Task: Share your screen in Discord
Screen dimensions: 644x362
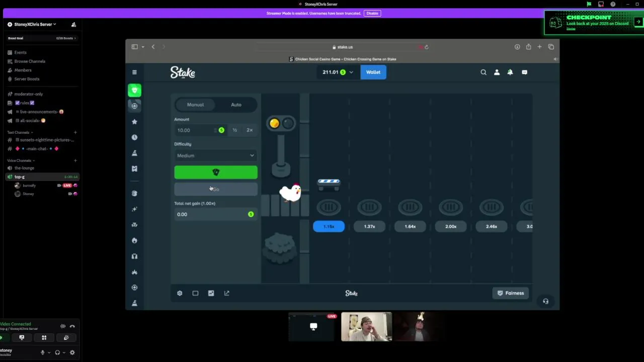Action: pos(22,338)
